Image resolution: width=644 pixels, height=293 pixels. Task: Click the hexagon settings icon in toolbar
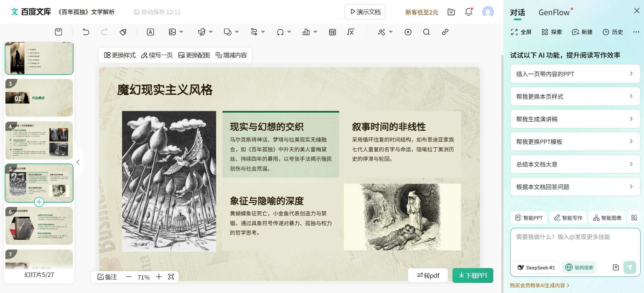tap(408, 32)
